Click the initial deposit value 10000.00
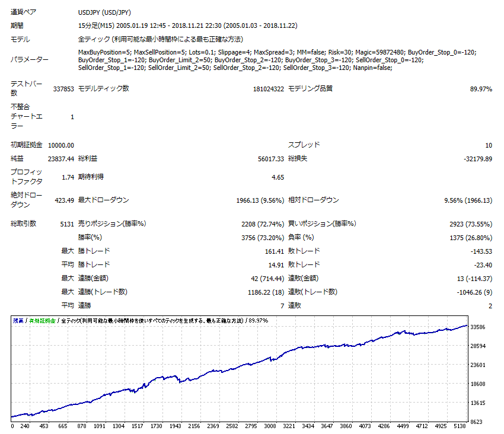Image resolution: width=504 pixels, height=434 pixels. pyautogui.click(x=61, y=145)
